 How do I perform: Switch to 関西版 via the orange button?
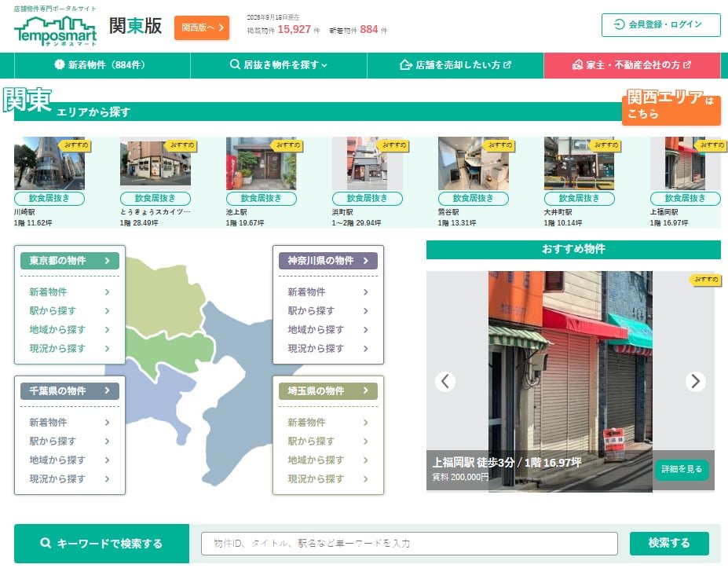click(x=202, y=27)
